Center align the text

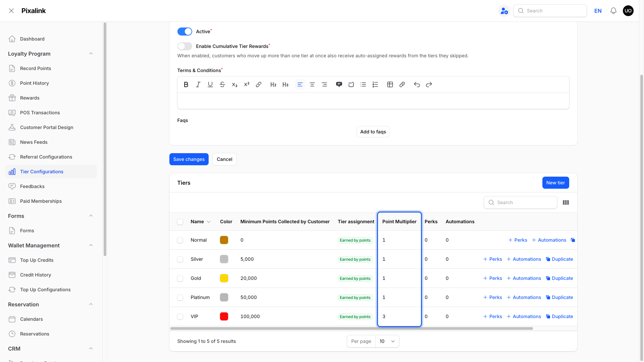tap(312, 84)
